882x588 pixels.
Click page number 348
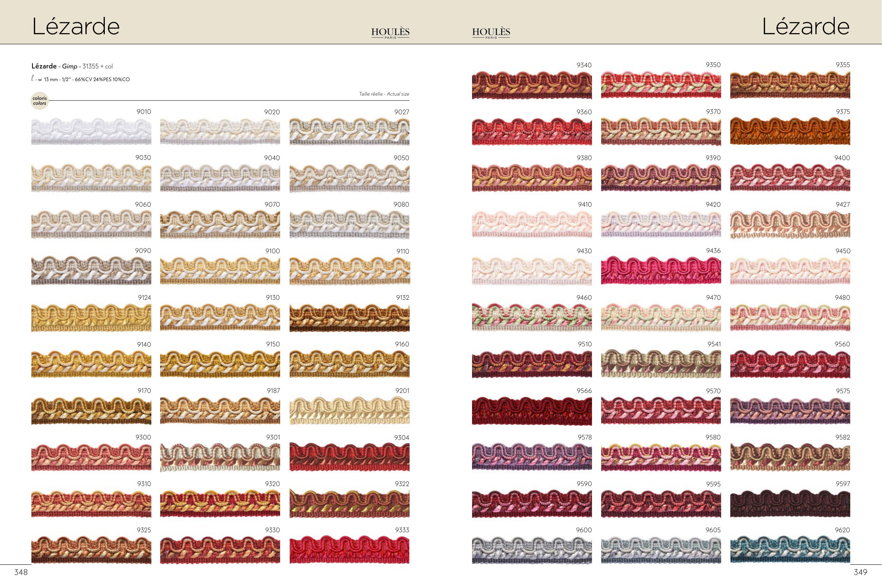click(x=21, y=572)
